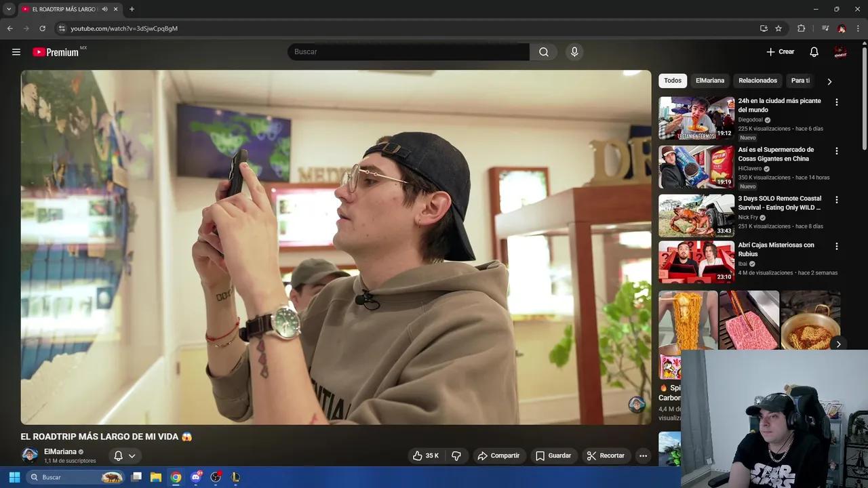Open the guide with the hamburger icon
The height and width of the screenshot is (488, 868).
[x=16, y=52]
